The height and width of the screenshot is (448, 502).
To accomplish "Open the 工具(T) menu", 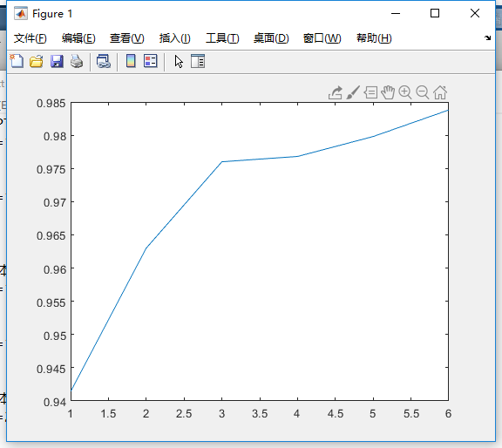I will pos(222,38).
